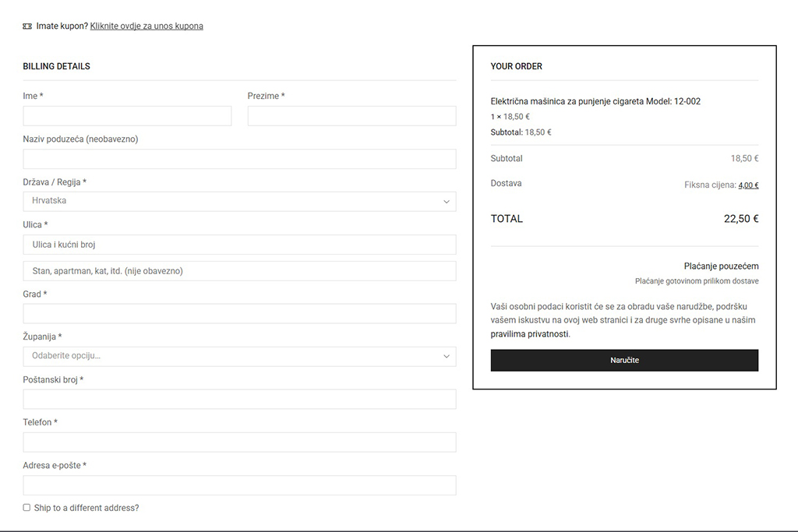Select 'Plaćanje pouzećem' payment method
Screen dimensions: 798x532
pyautogui.click(x=721, y=266)
